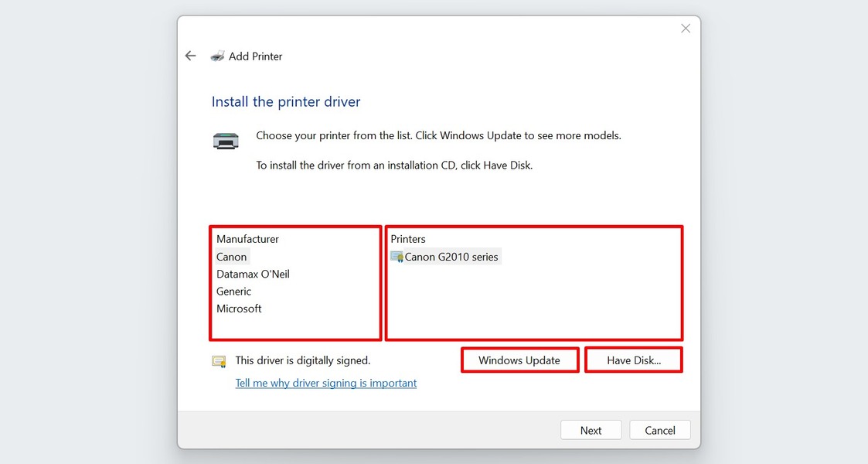Click the Windows Update button

tap(519, 360)
